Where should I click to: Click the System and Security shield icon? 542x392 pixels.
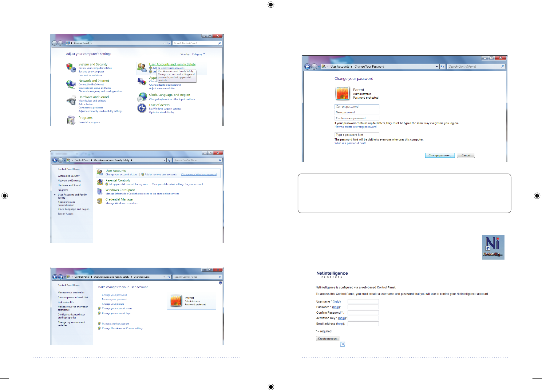point(71,67)
